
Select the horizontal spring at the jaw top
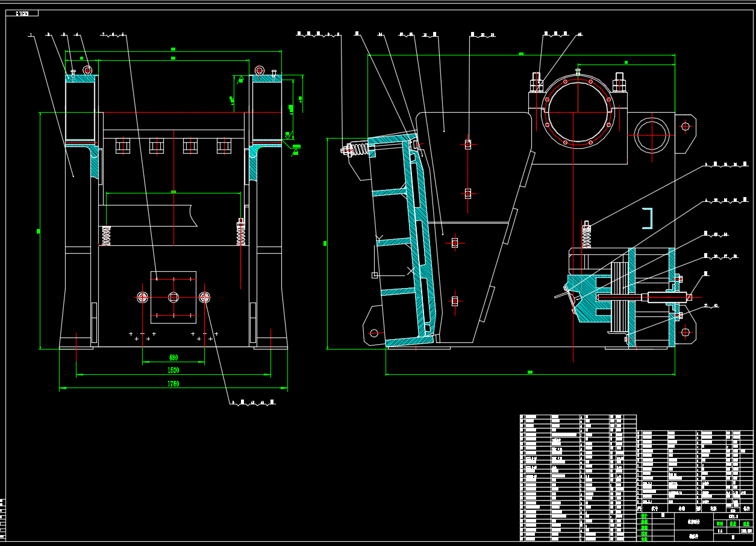[359, 149]
